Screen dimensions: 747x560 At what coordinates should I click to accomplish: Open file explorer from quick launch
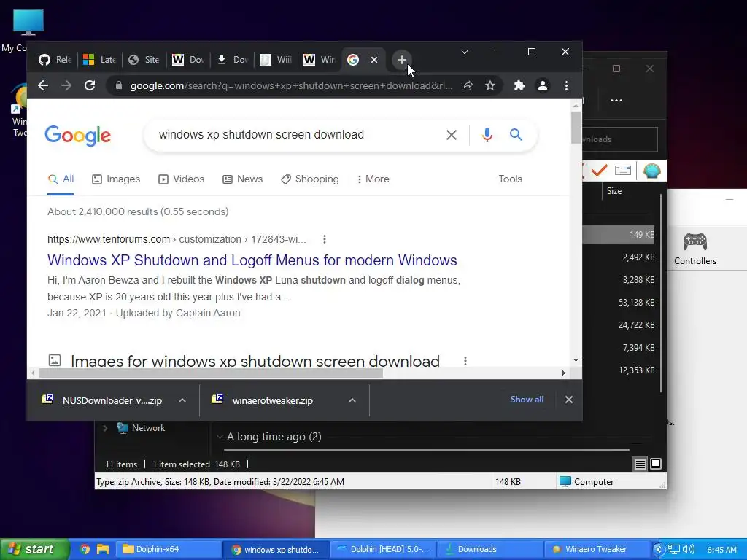pos(103,549)
